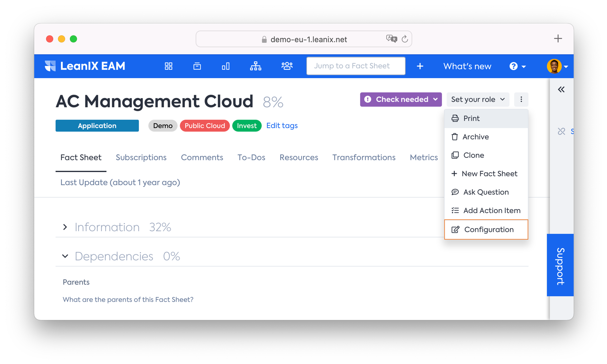The width and height of the screenshot is (607, 364).
Task: Choose Ask Question from the menu
Action: (x=486, y=192)
